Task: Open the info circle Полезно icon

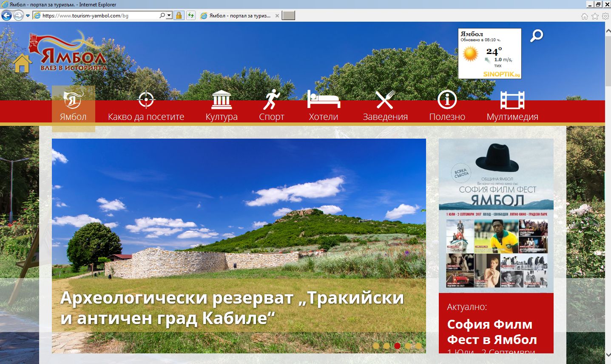Action: click(x=447, y=100)
